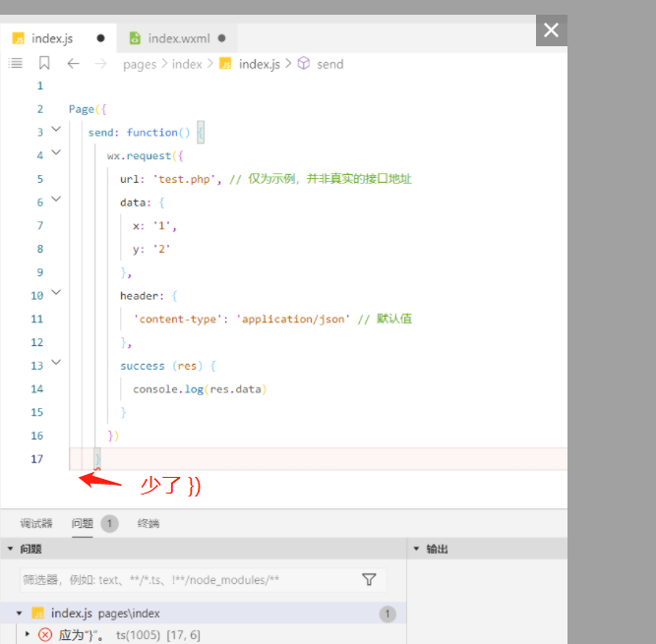656x644 pixels.
Task: Collapse the code fold at line 3
Action: tap(56, 129)
